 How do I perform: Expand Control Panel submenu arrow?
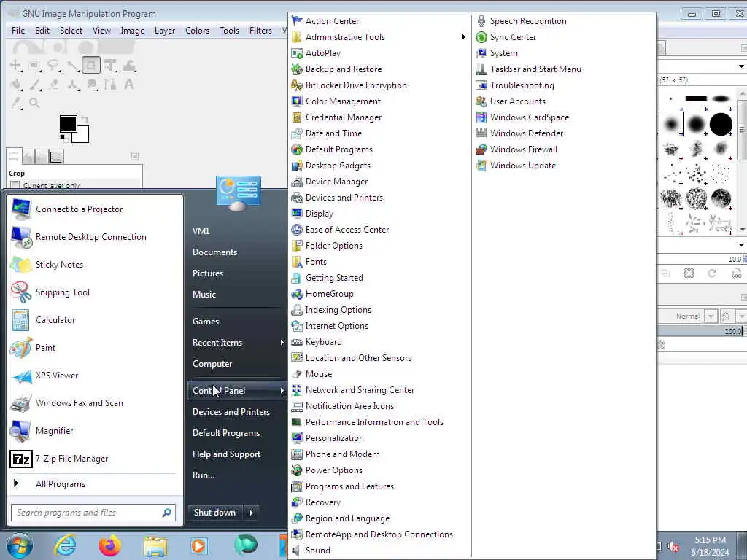coord(282,391)
